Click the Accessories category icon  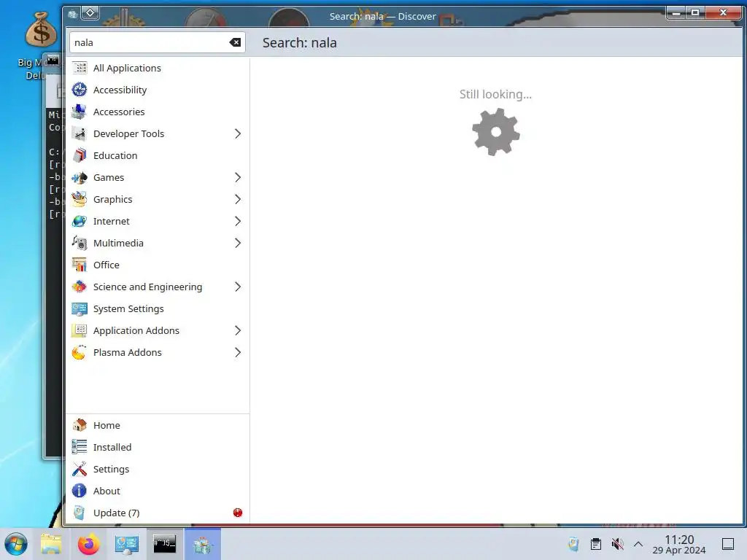click(x=79, y=112)
